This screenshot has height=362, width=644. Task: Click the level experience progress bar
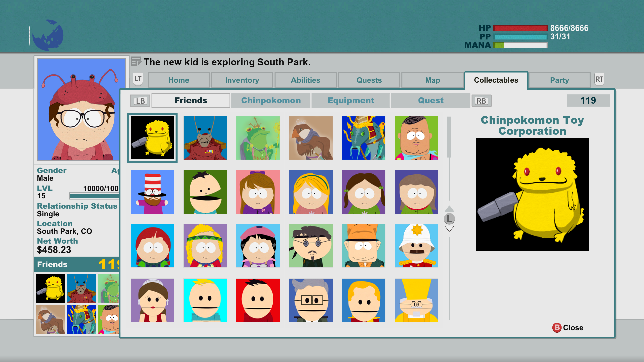pyautogui.click(x=95, y=196)
